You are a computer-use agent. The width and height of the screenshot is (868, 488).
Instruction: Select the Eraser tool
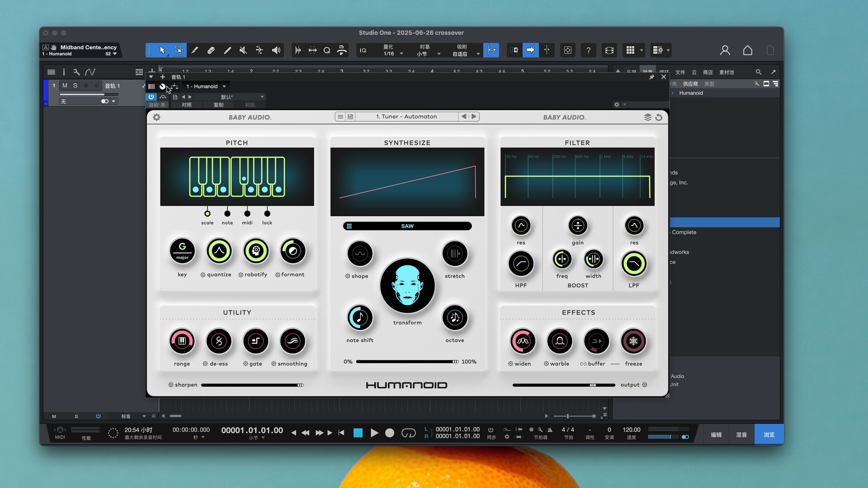[211, 50]
